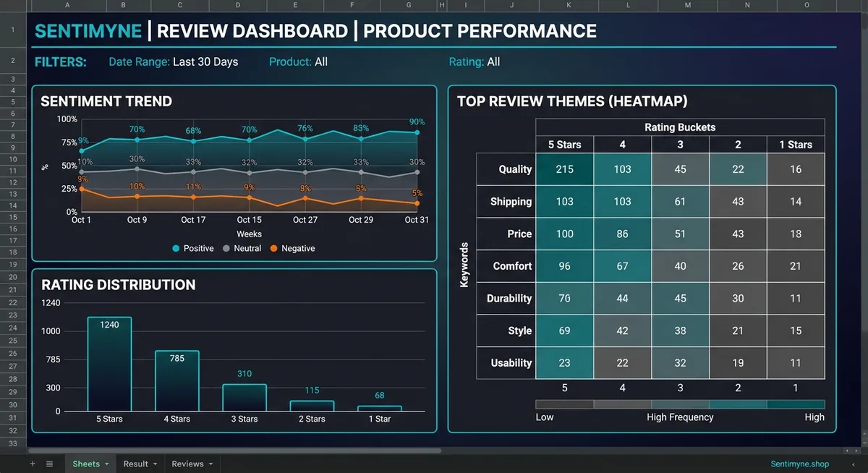This screenshot has height=473, width=868.
Task: Switch to the Reviews sheet tab
Action: pos(187,464)
